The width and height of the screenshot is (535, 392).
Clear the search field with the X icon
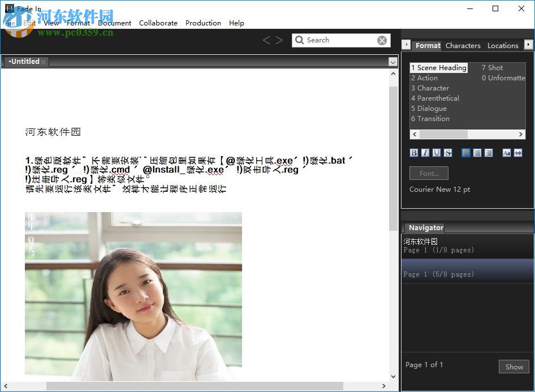(x=382, y=40)
